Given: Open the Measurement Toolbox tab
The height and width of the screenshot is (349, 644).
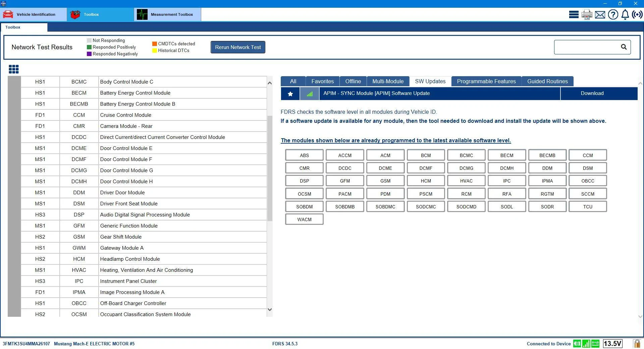Looking at the screenshot, I should click(x=168, y=14).
